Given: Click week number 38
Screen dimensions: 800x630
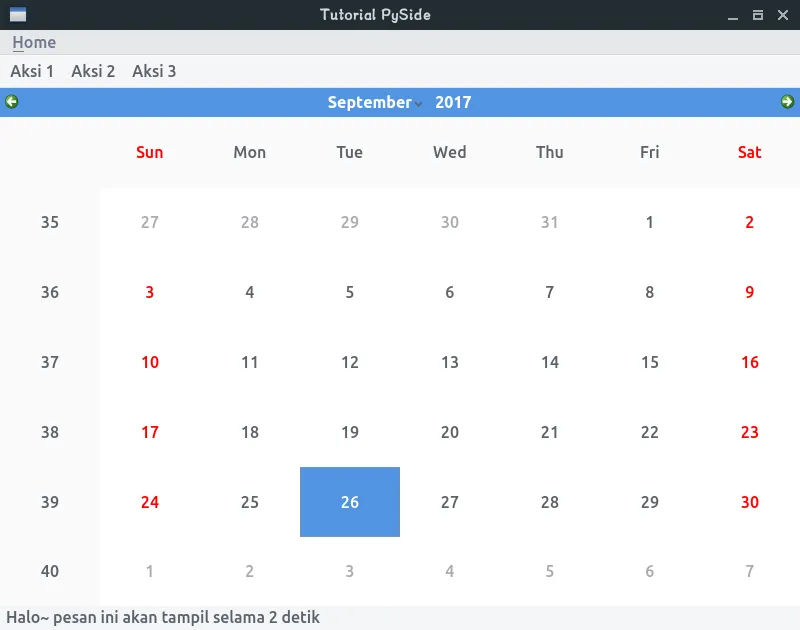Looking at the screenshot, I should coord(50,432).
